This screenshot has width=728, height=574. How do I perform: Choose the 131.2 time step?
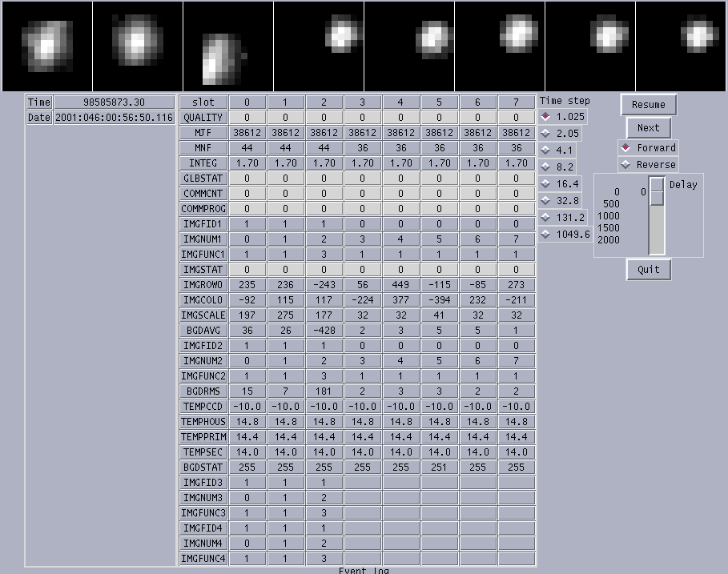pyautogui.click(x=563, y=217)
